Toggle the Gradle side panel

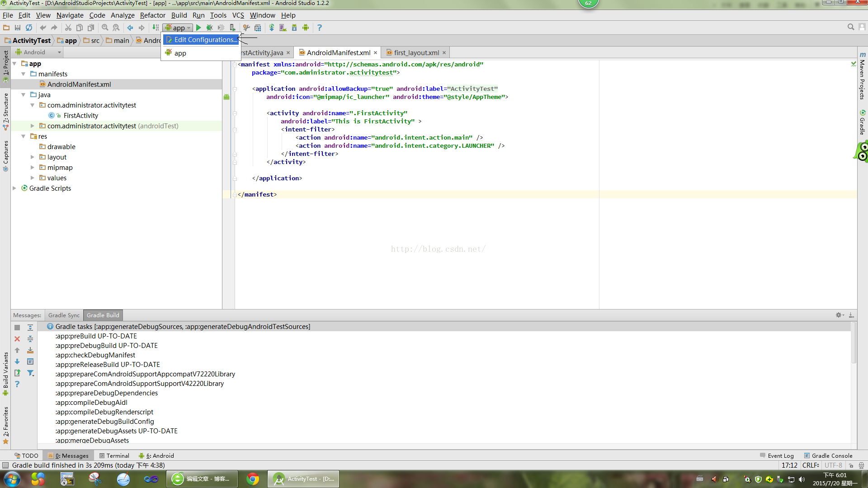tap(863, 122)
